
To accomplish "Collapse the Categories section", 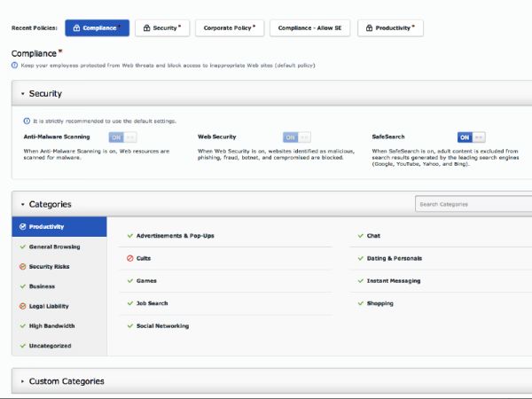I will [22, 204].
